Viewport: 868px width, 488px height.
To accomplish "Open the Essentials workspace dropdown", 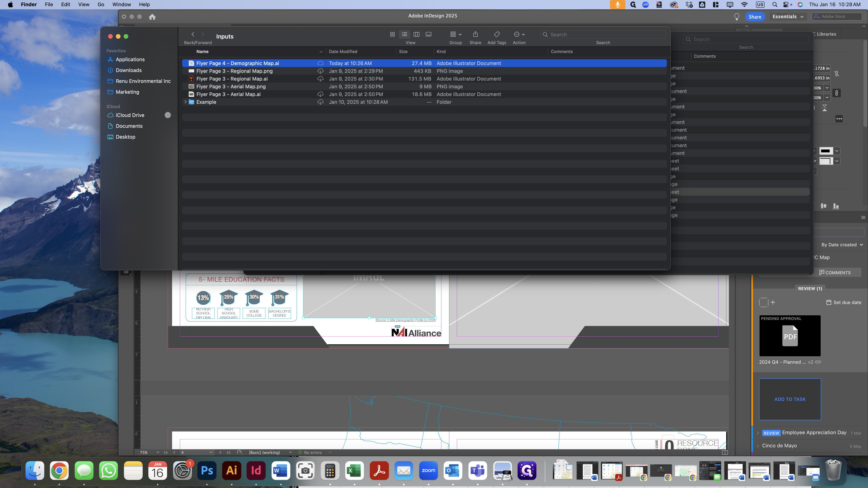I will 788,16.
